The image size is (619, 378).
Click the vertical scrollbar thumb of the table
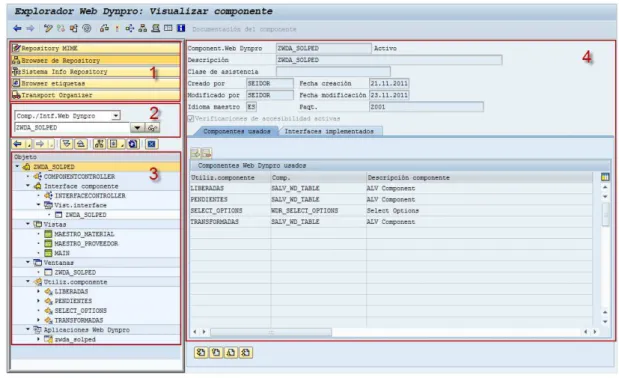(x=605, y=215)
